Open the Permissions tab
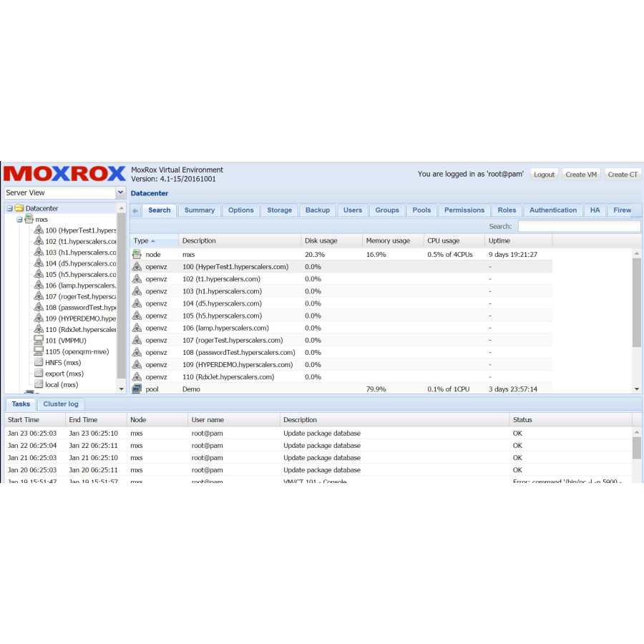Screen dimensions: 644x644 click(x=464, y=210)
